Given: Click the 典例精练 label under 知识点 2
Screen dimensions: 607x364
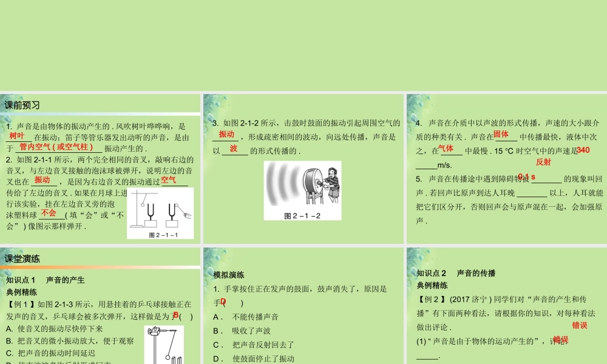Looking at the screenshot, I should [432, 286].
